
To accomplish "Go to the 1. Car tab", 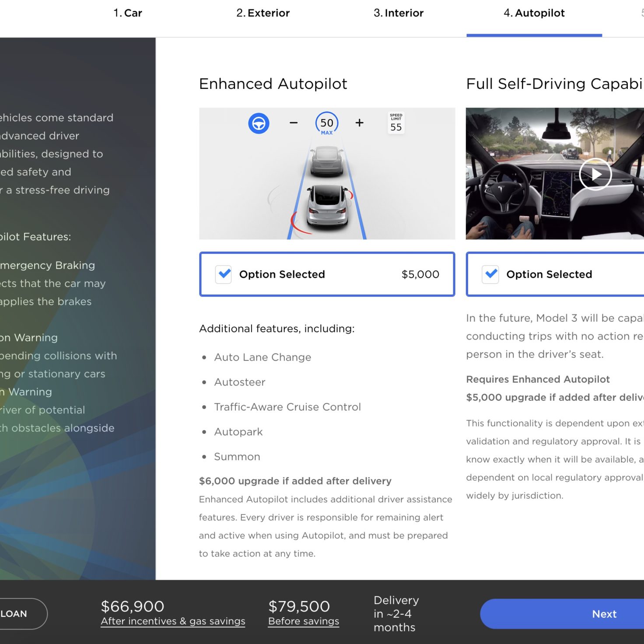I will tap(128, 13).
